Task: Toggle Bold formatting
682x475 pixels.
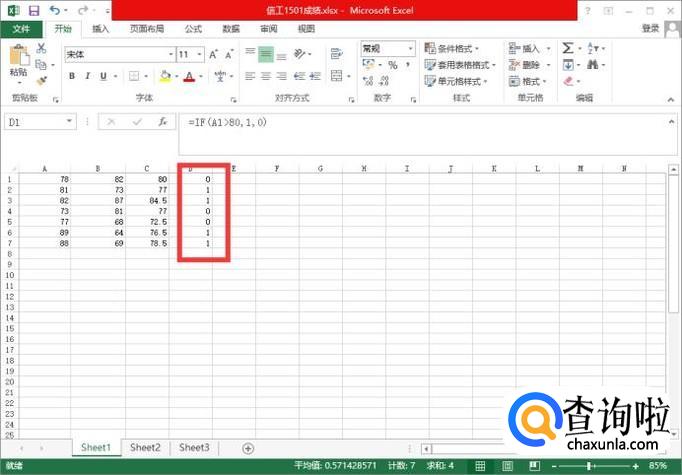Action: click(x=72, y=76)
